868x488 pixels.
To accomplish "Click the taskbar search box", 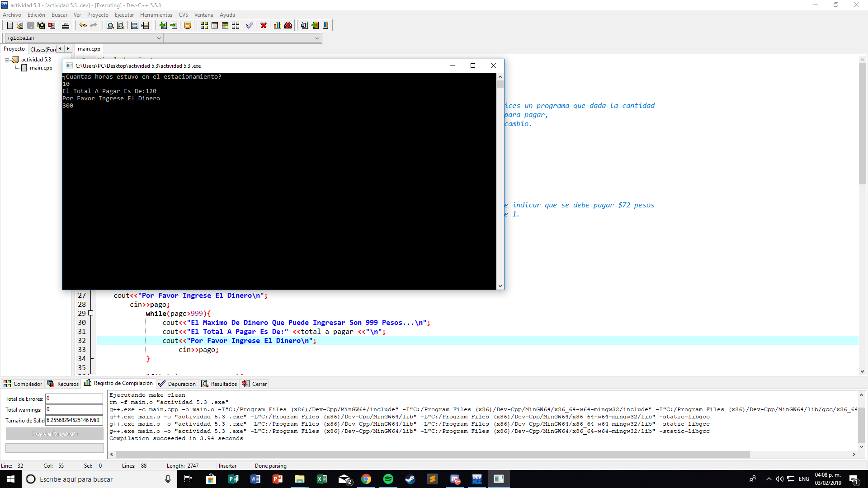I will 99,479.
